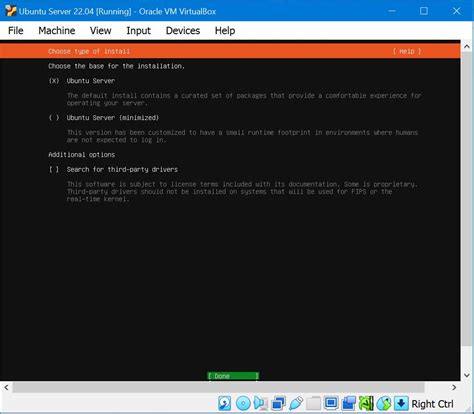This screenshot has height=414, width=474.
Task: Open USB devices status icon
Action: pyautogui.click(x=296, y=403)
